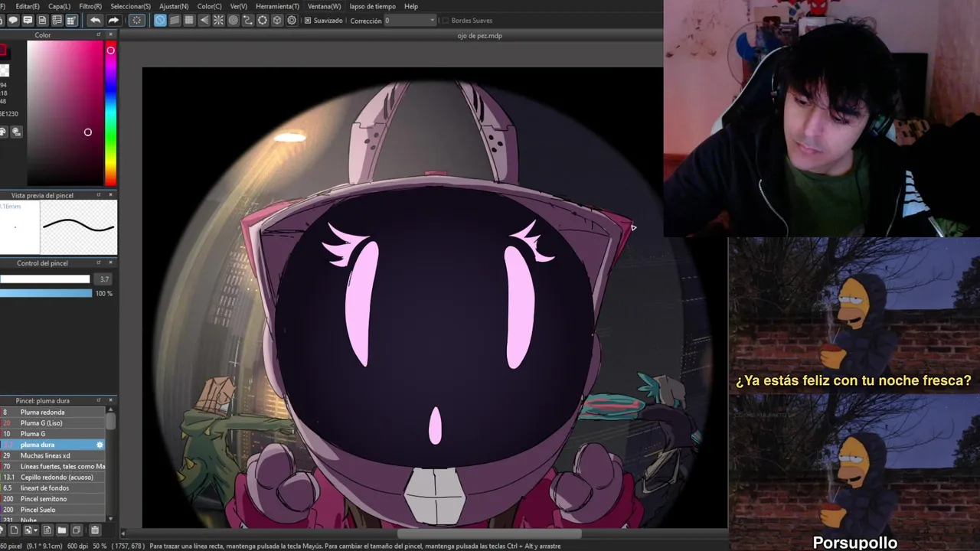Close the Vista previa del pincel panel
Image resolution: width=980 pixels, height=551 pixels.
point(111,195)
